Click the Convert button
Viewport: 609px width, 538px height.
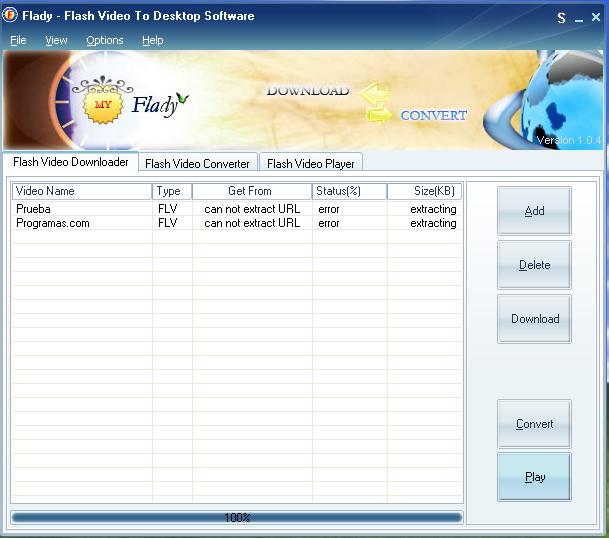coord(534,424)
